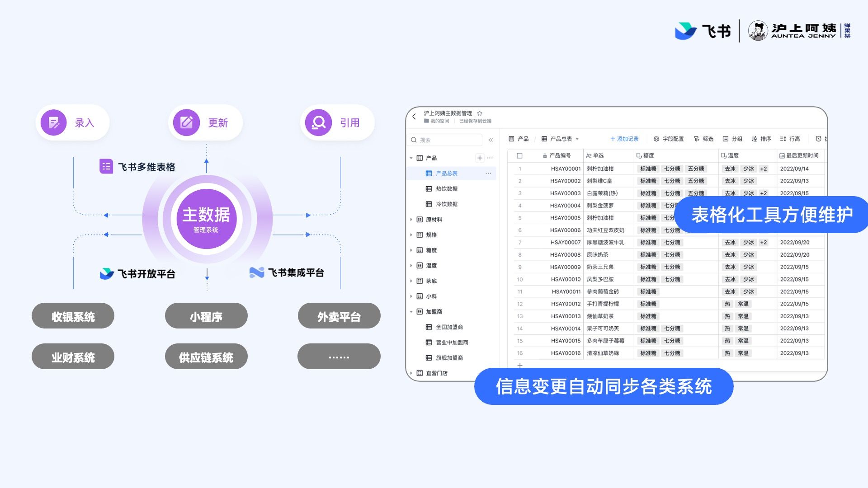Screen dimensions: 868x488
Task: Click the calendar icon in 最后更新时间 header
Action: pyautogui.click(x=782, y=156)
